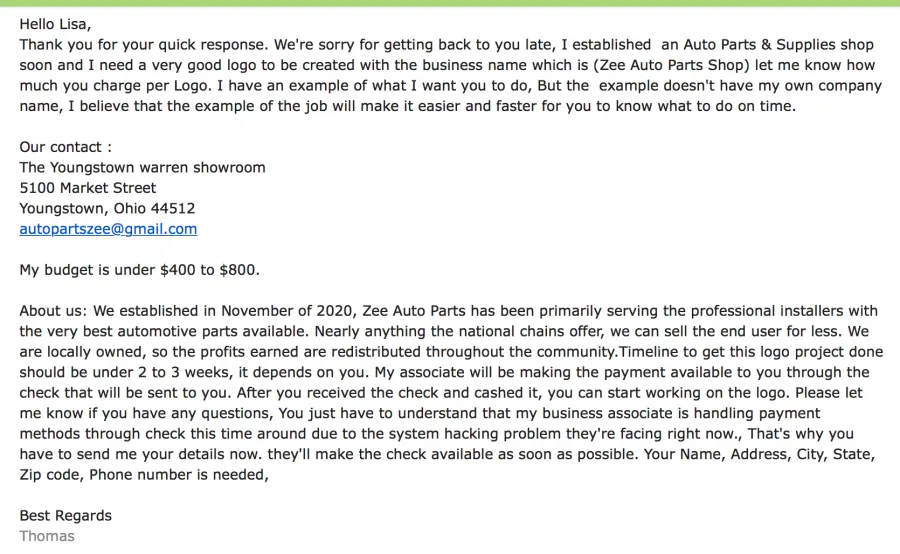Click the 'Youngstown, Ohio 44512' line
Screen dimensions: 900x554
click(x=107, y=208)
